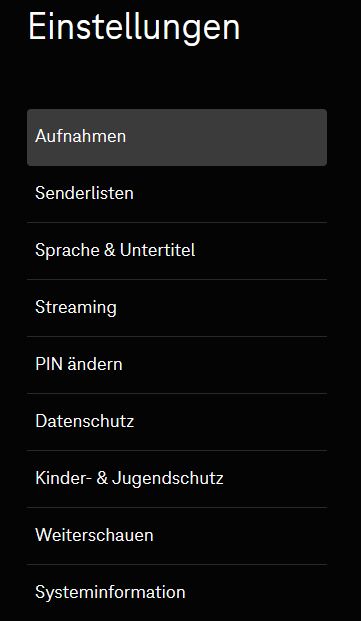Set parental controls via Kinder- & Jugendschutz
Screen dimensions: 361x621
pos(177,479)
